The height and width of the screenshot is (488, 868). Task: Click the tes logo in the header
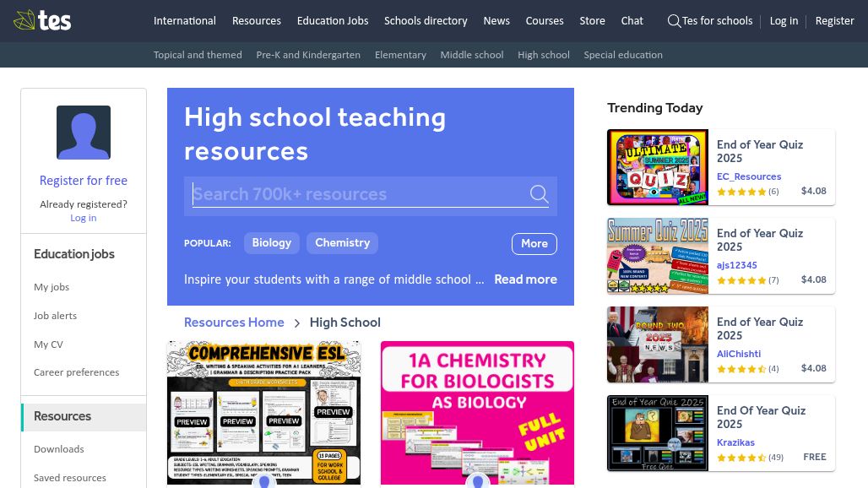coord(42,20)
